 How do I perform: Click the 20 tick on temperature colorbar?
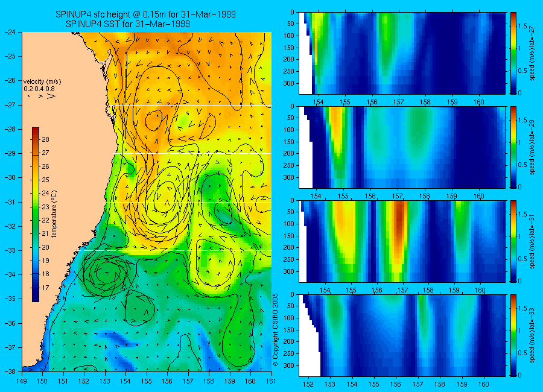click(46, 248)
